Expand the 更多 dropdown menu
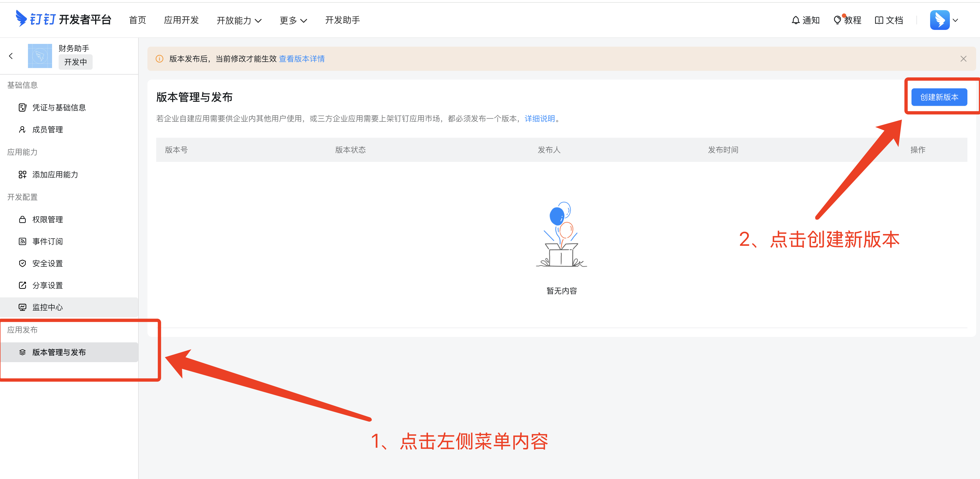This screenshot has width=980, height=479. [293, 21]
